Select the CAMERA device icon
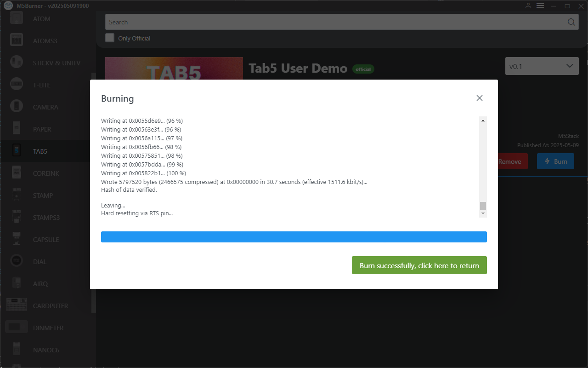Screen dimensions: 588x368 [17, 107]
